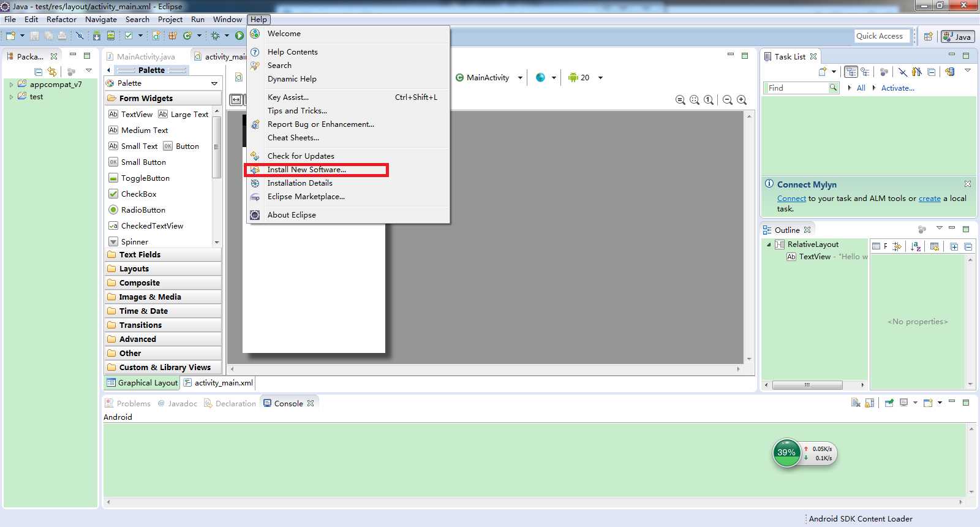Expand the Images & Media palette category

(x=163, y=297)
